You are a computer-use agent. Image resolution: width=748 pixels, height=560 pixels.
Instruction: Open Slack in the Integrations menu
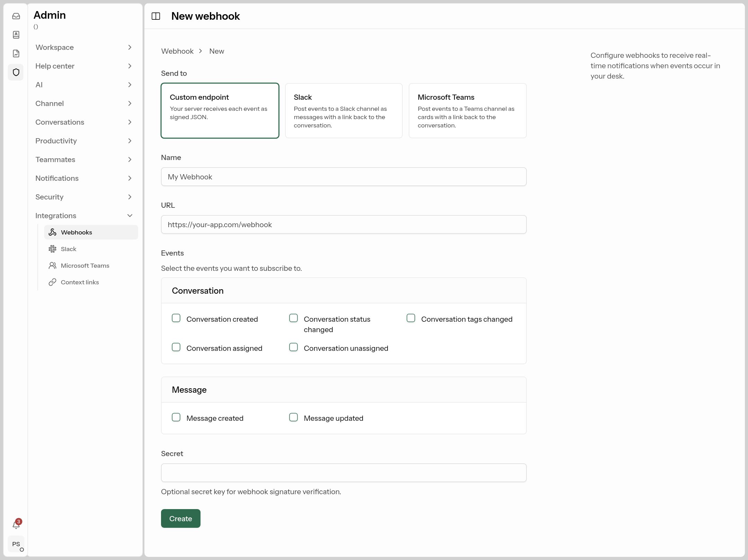(x=91, y=249)
